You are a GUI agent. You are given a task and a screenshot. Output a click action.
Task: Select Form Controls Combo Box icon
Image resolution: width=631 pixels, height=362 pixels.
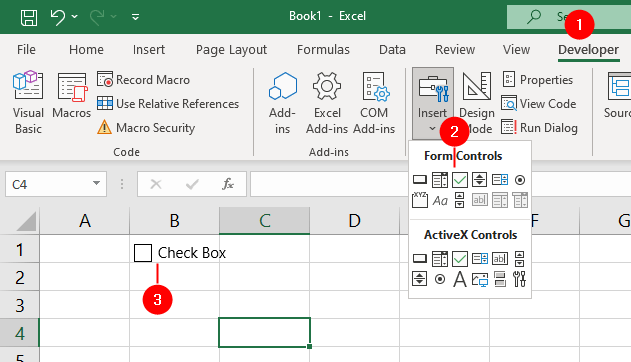(440, 180)
